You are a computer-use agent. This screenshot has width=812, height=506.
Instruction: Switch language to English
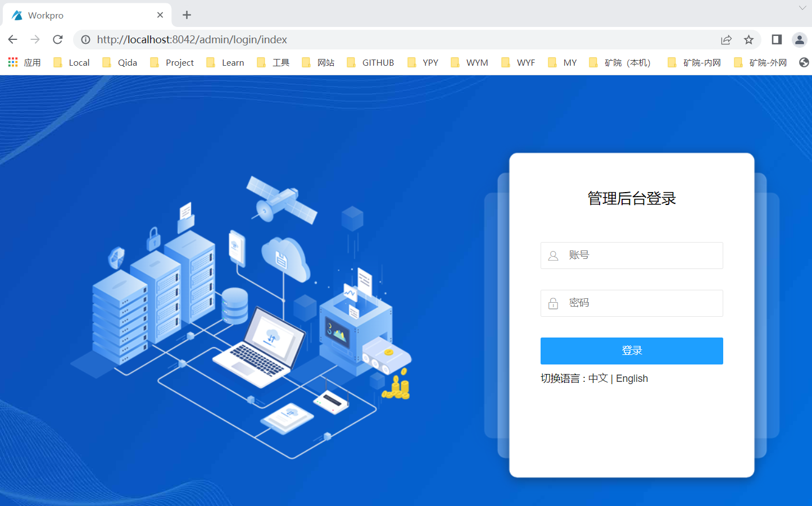[632, 379]
